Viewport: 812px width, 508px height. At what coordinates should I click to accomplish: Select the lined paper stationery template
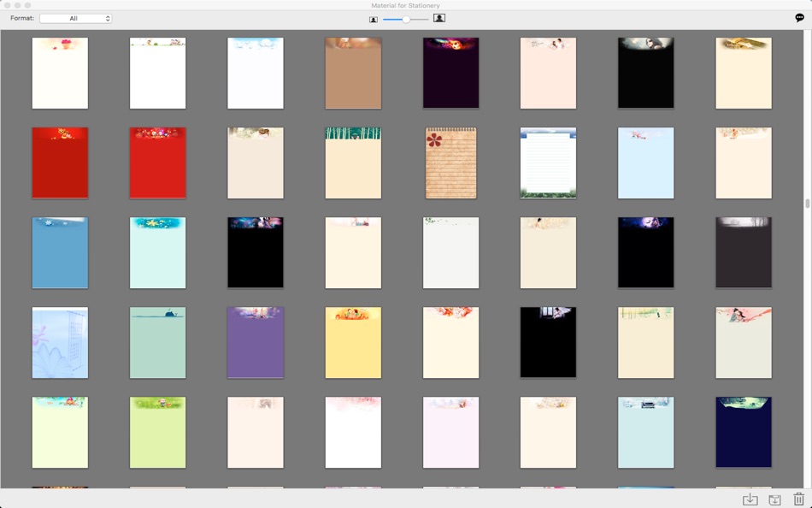point(548,162)
